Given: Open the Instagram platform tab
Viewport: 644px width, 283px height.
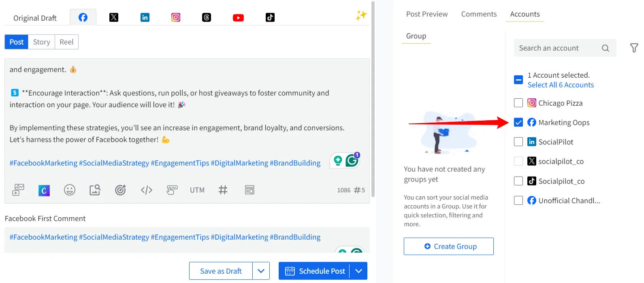Looking at the screenshot, I should coord(176,17).
